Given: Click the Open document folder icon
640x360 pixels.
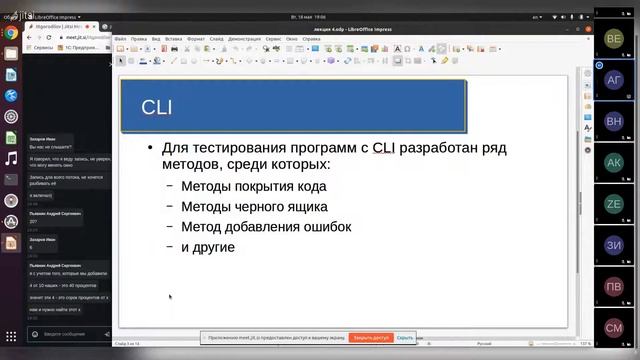Looking at the screenshot, I should (134, 49).
